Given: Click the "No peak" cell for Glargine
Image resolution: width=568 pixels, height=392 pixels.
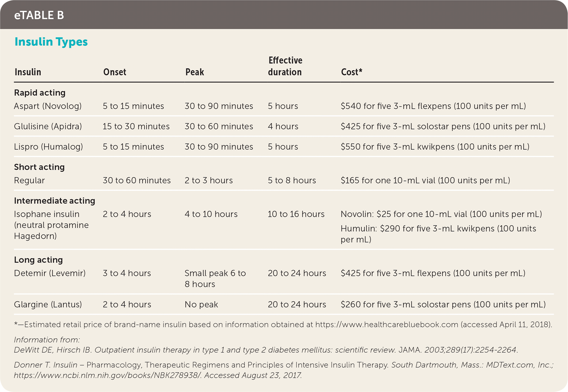Looking at the screenshot, I should click(201, 305).
